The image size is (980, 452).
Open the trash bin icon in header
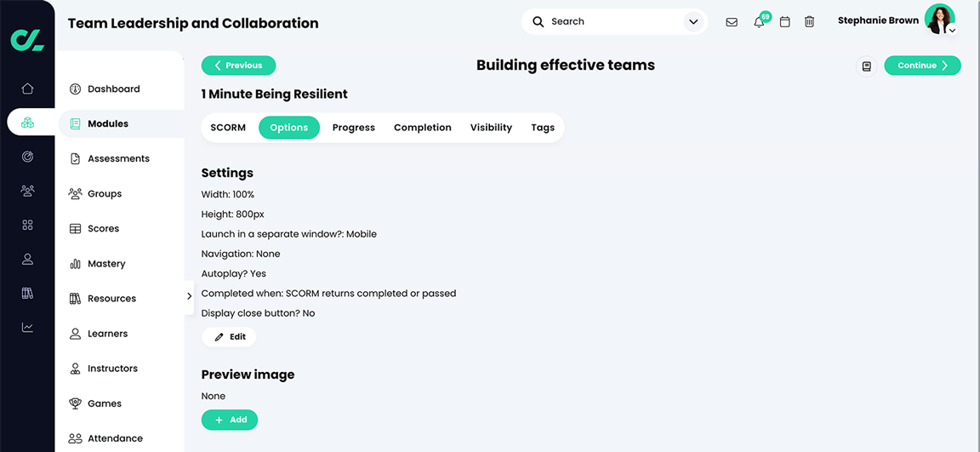point(809,22)
